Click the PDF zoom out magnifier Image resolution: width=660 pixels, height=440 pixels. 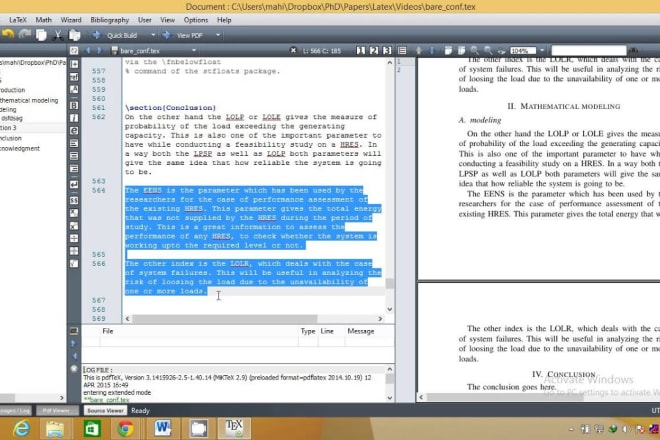click(488, 51)
